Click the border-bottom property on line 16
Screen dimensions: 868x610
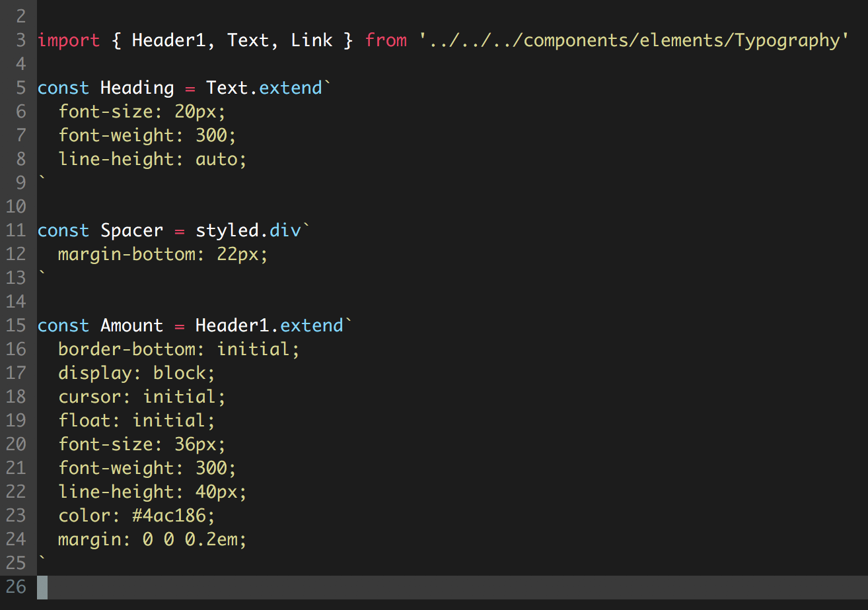[127, 349]
